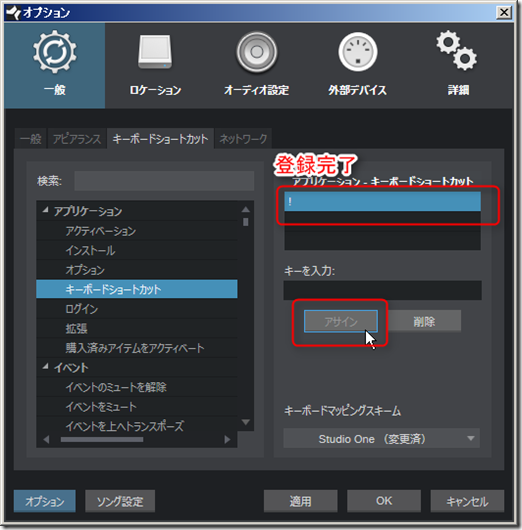Confirm with the OK button
Screen dimensions: 522x530
pyautogui.click(x=384, y=501)
